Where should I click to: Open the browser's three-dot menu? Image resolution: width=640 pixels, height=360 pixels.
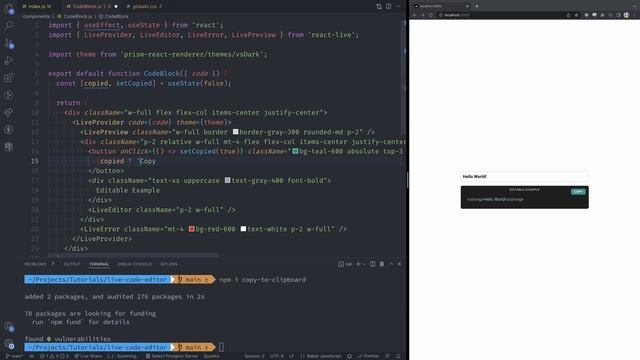(x=635, y=15)
